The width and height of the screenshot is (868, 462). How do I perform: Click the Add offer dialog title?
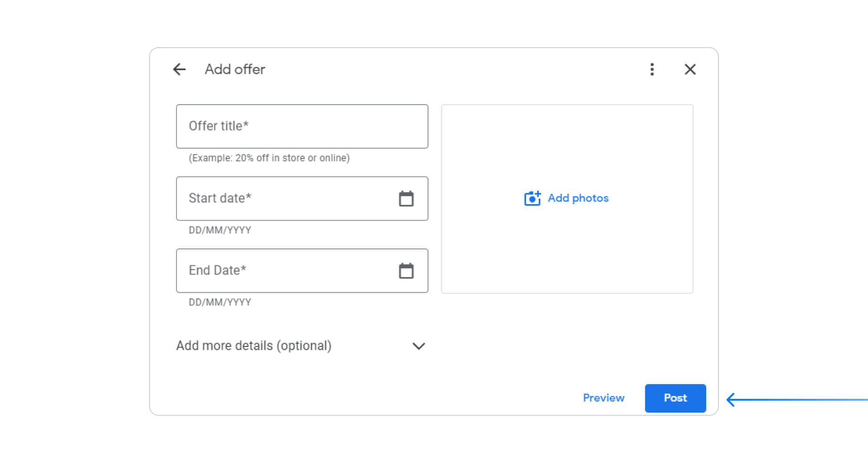[235, 69]
